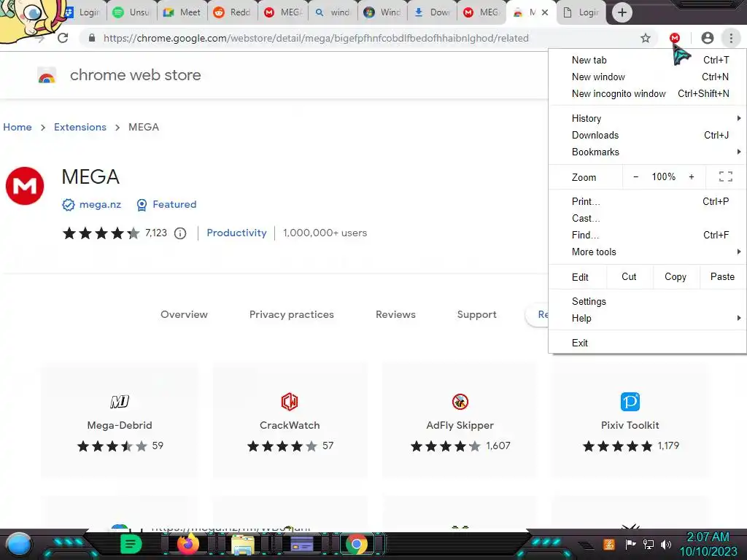
Task: Switch to the Support tab
Action: [x=476, y=314]
